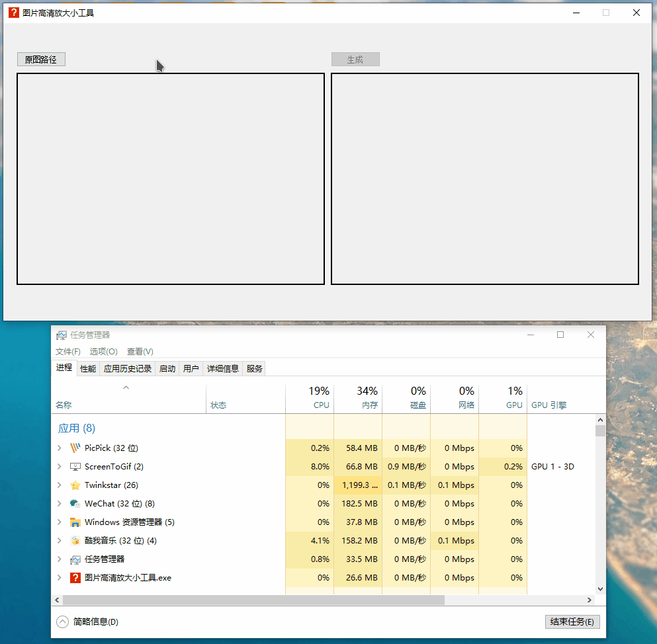Click the 应用 (8) group header

tap(77, 428)
